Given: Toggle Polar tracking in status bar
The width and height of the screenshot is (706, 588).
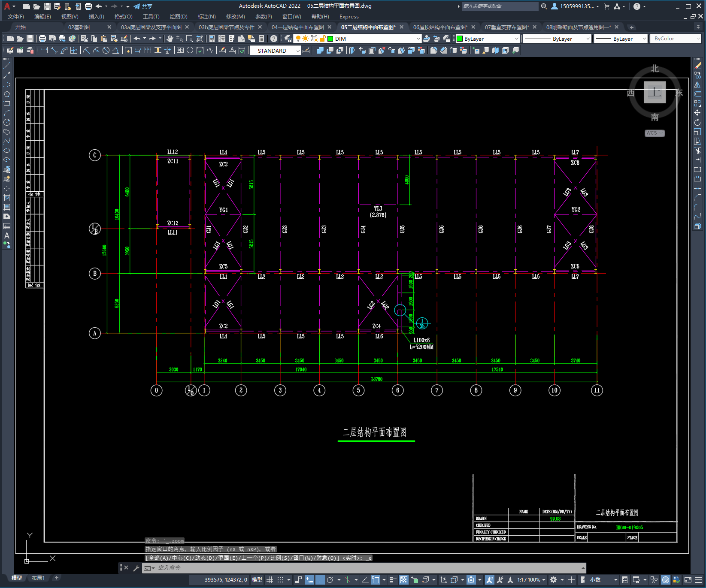Looking at the screenshot, I should click(330, 580).
